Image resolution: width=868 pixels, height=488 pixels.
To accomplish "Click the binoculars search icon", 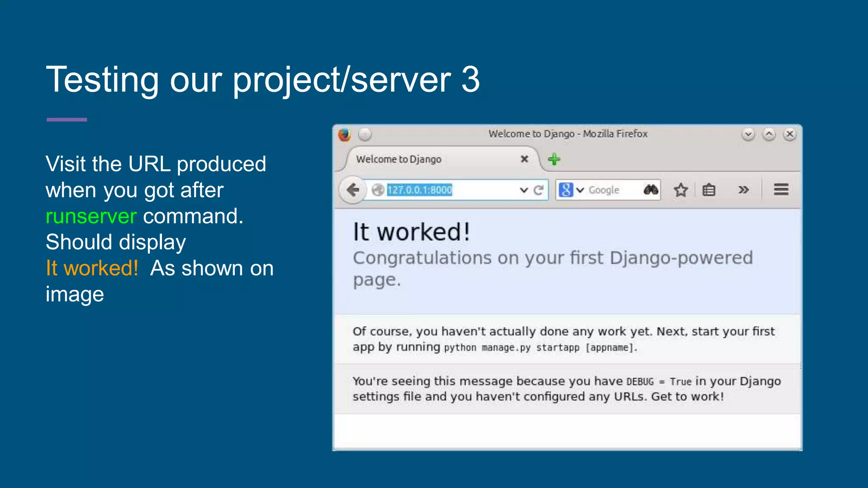I will pos(651,190).
